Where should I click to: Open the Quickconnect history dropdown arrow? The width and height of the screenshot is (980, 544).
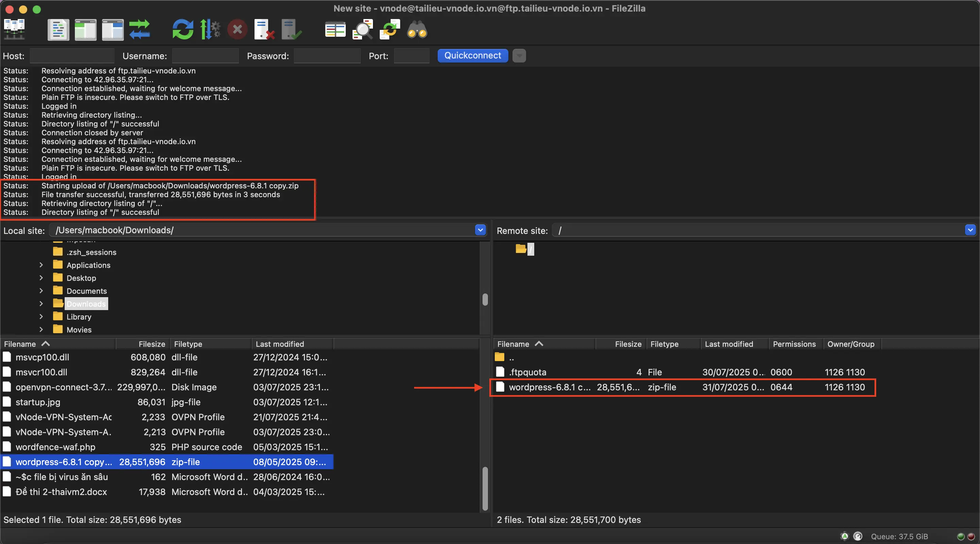click(519, 55)
